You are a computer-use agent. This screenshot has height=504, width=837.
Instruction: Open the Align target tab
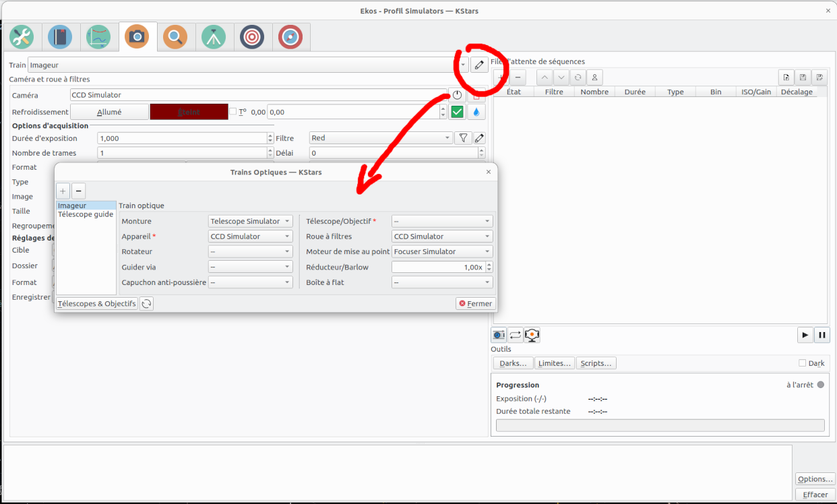pos(253,37)
